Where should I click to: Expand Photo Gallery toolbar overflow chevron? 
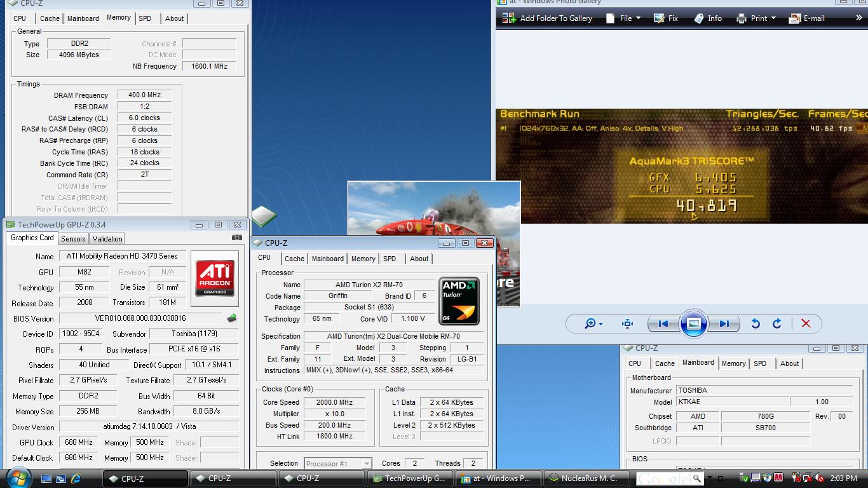[858, 18]
